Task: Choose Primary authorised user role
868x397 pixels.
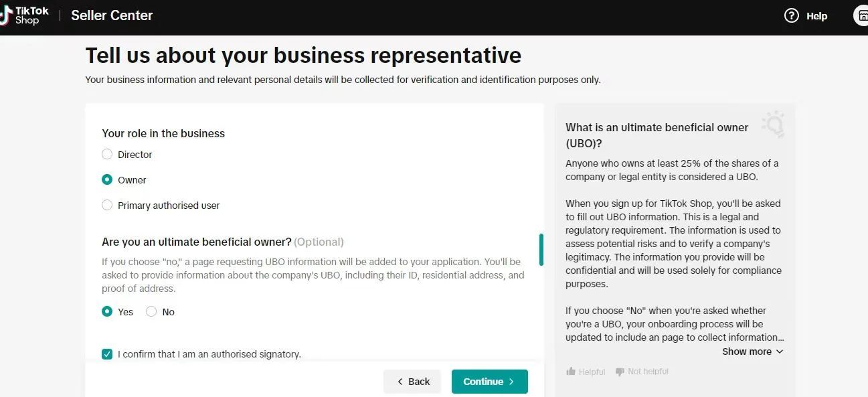Action: click(107, 206)
